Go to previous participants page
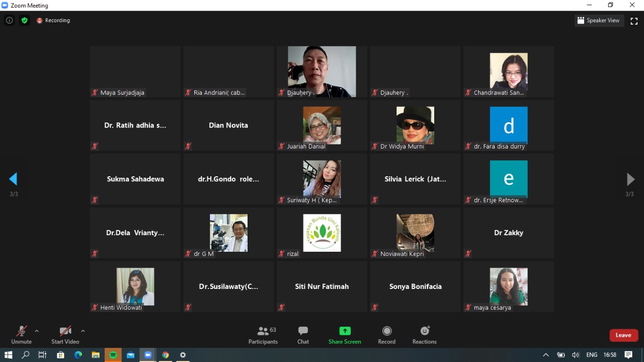This screenshot has height=362, width=644. 14,179
